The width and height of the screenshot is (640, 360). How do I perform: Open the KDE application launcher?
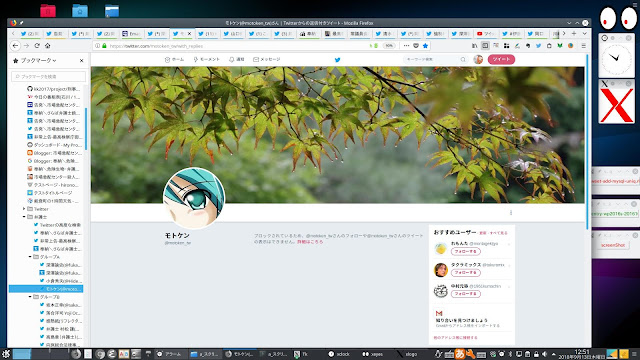click(x=6, y=354)
